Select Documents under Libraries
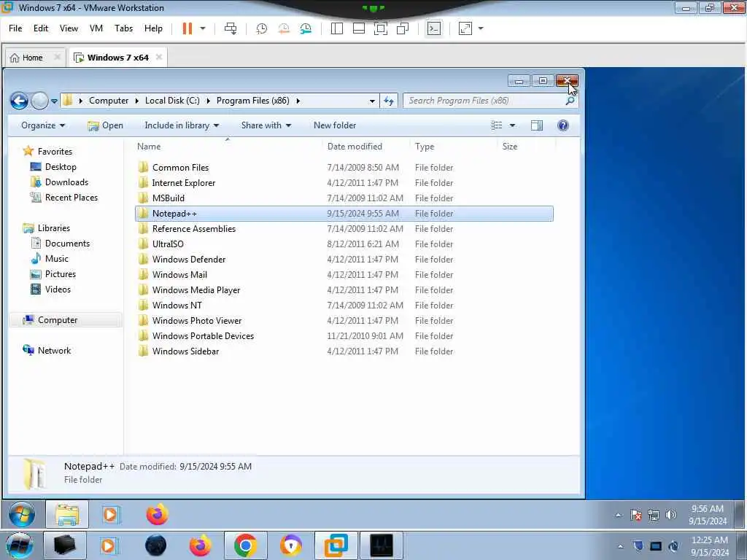Screen dimensions: 747x560 [x=67, y=244]
